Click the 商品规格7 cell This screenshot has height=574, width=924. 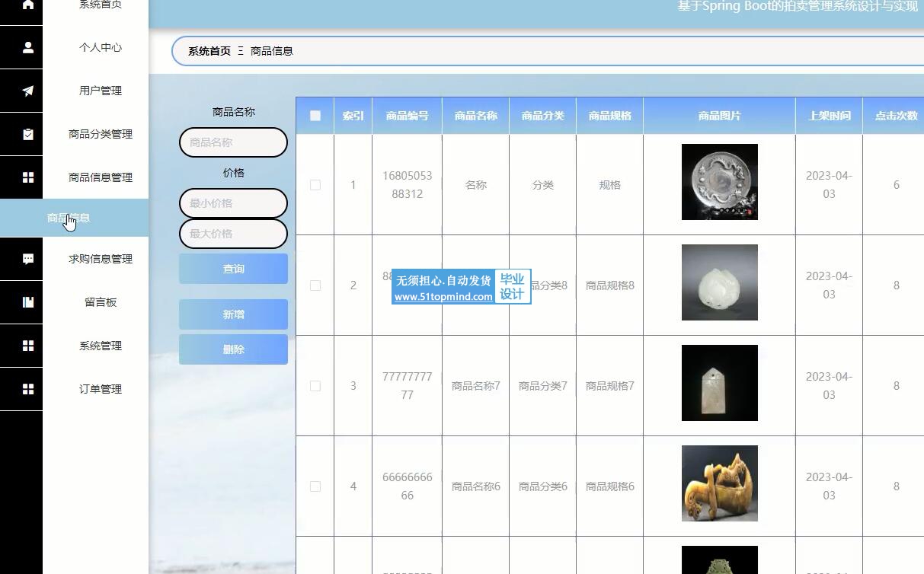click(610, 386)
